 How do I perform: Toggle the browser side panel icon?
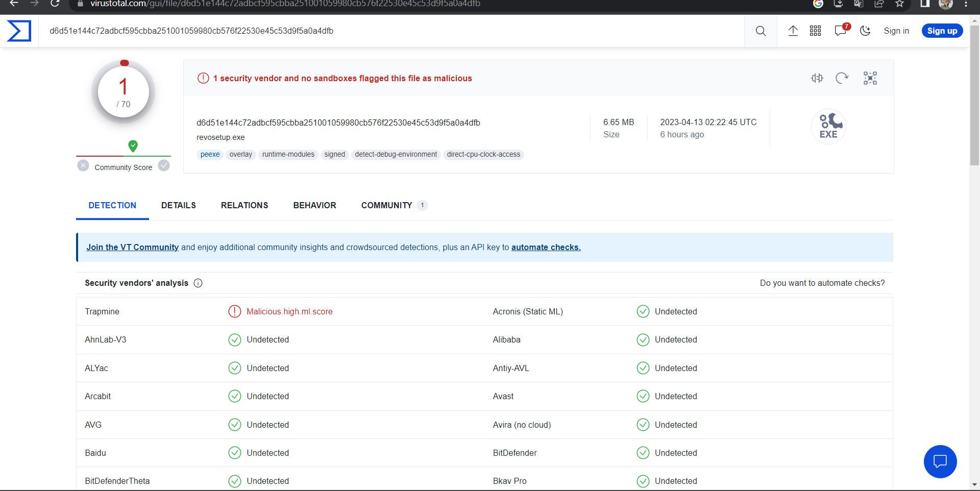925,4
